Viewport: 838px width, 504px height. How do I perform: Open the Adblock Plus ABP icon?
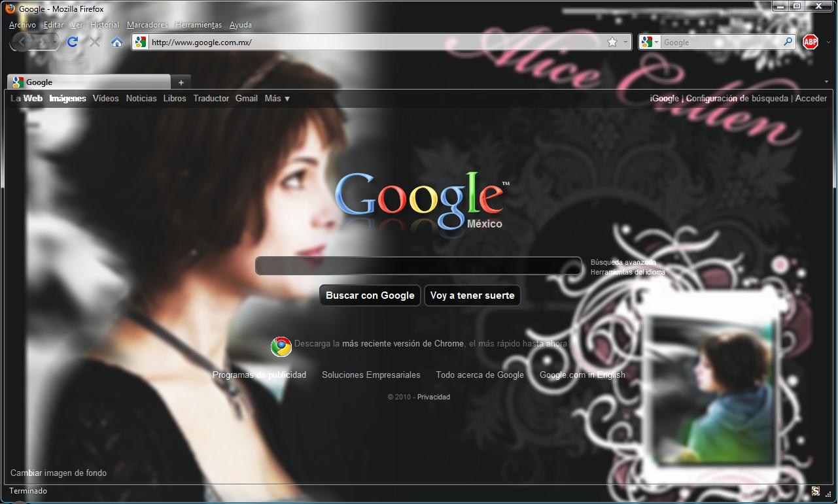(x=811, y=42)
